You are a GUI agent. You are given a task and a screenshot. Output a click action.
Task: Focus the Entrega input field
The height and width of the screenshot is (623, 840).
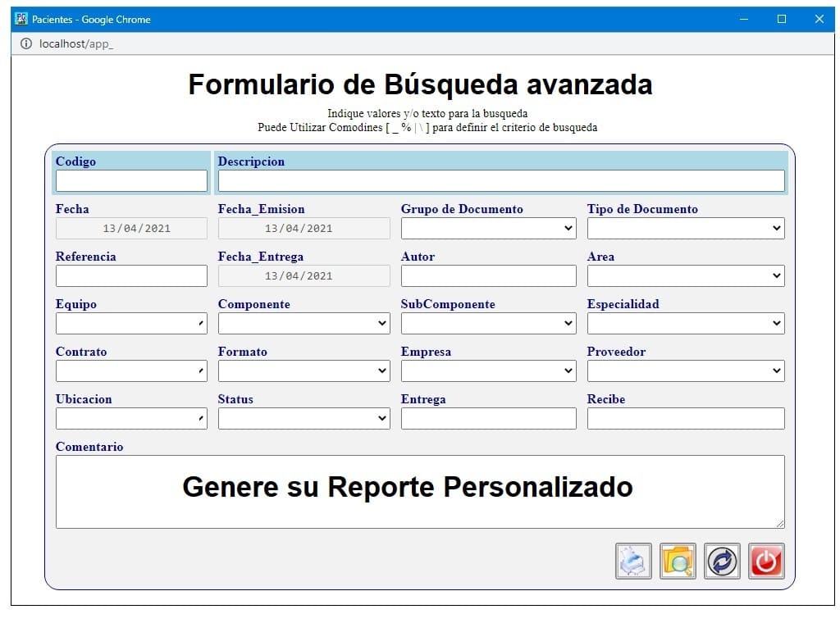tap(489, 419)
